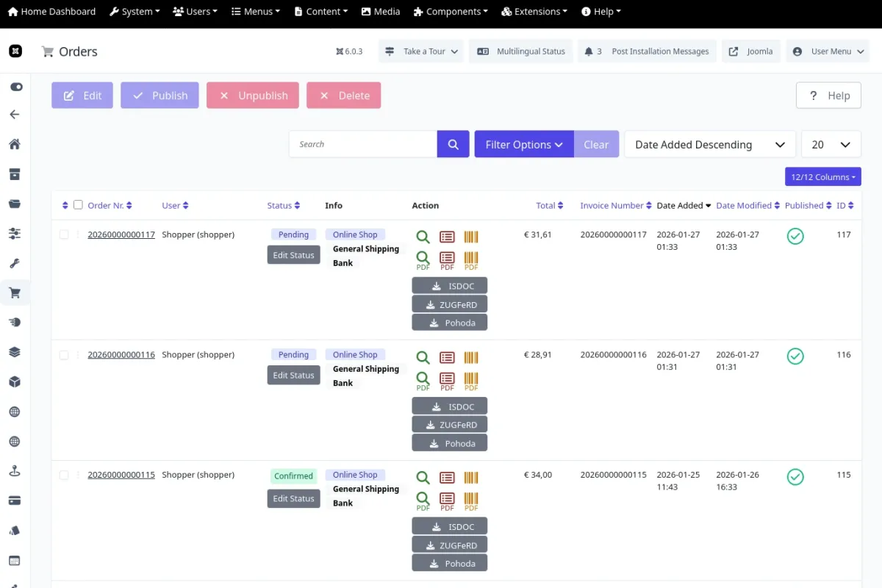View order 20260000000117 with the green magnifier
This screenshot has width=882, height=588.
pos(423,237)
